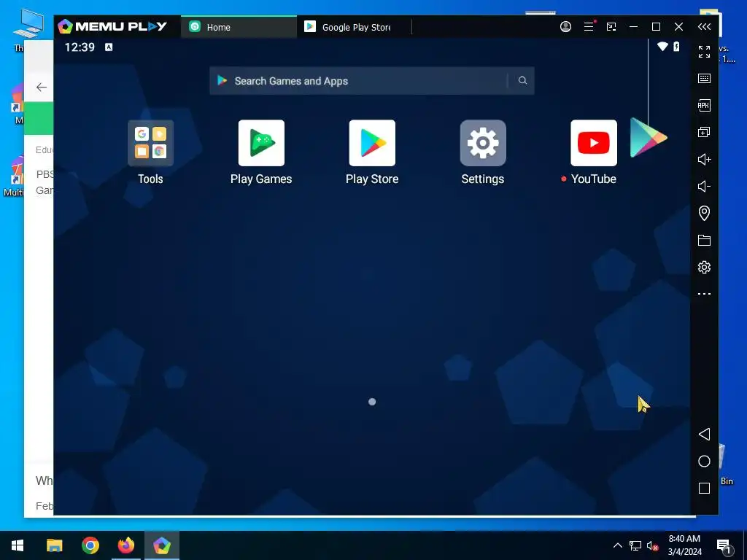Install an APK via sidebar icon

(704, 105)
